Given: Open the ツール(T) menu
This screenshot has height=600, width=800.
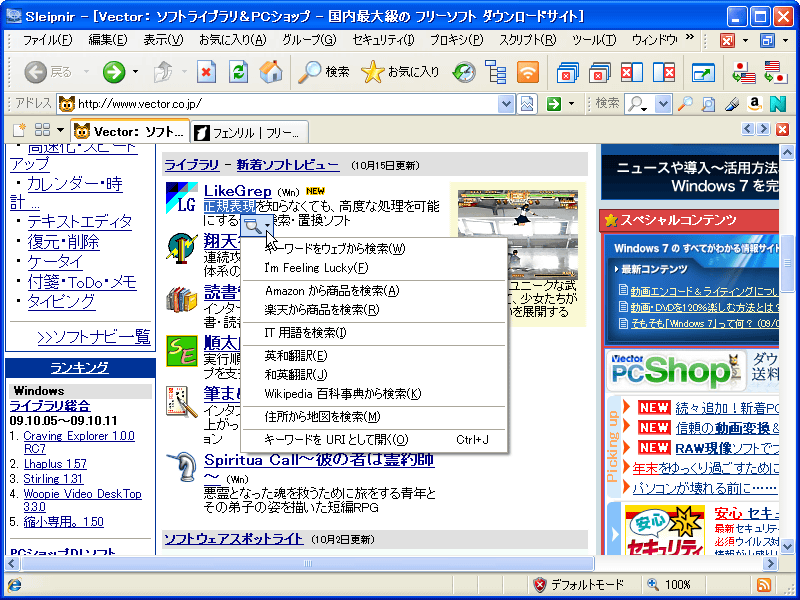Looking at the screenshot, I should point(594,40).
